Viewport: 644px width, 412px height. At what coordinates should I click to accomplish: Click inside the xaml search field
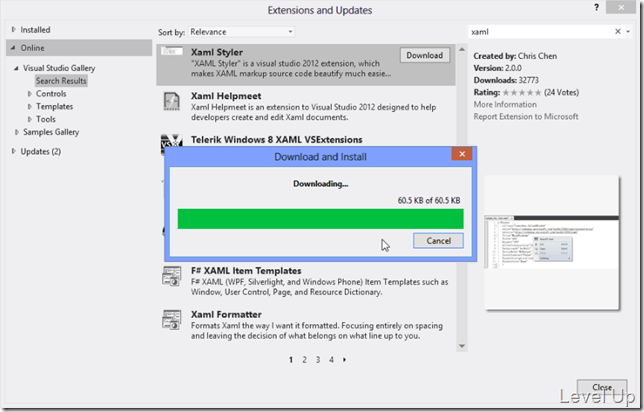click(x=540, y=32)
